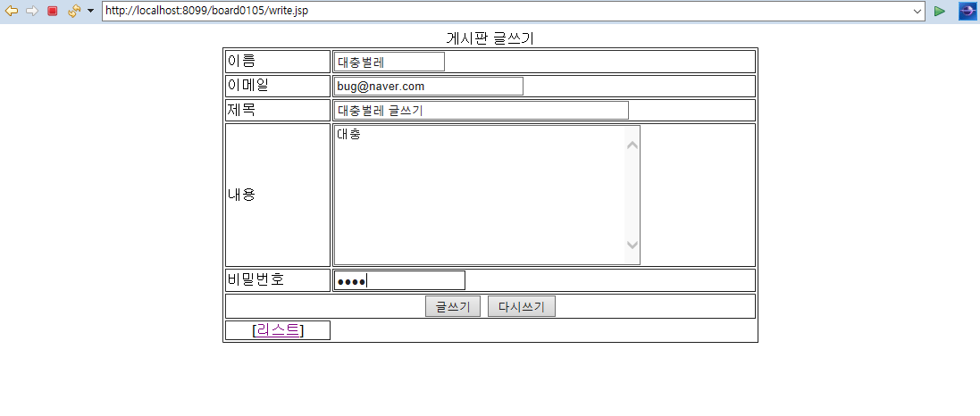Open the 리스트 link

[278, 329]
